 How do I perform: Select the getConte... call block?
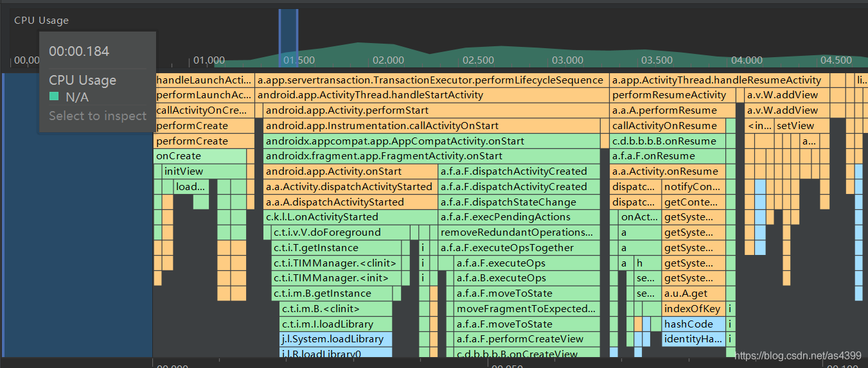694,202
